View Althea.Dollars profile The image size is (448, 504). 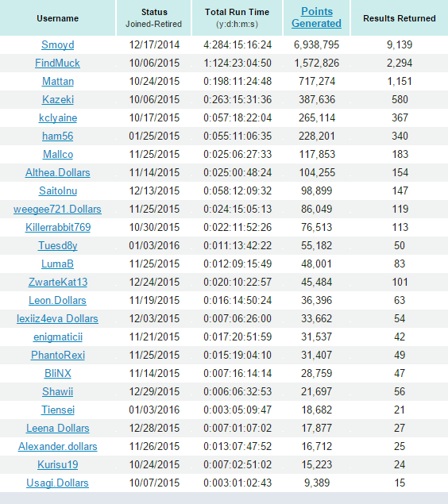click(x=57, y=172)
